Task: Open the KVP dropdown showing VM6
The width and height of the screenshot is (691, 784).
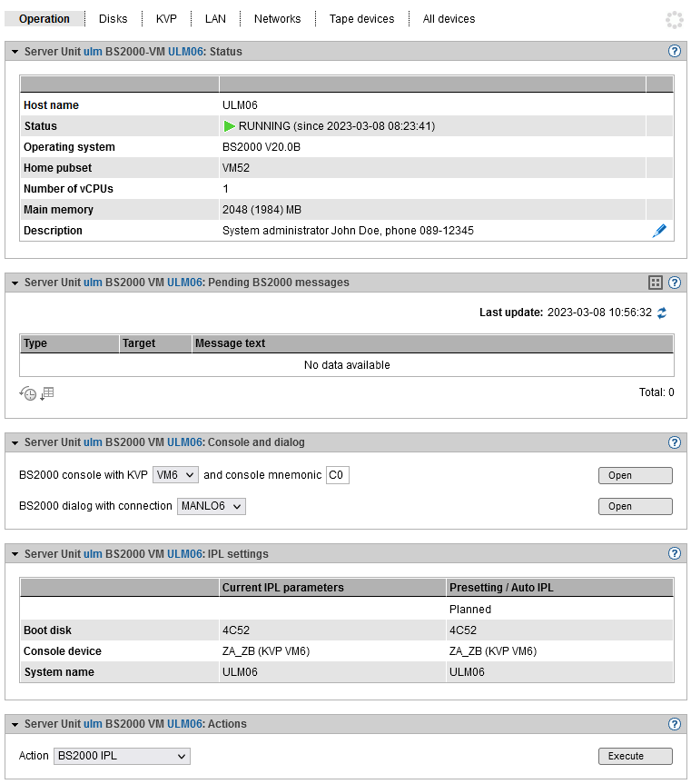Action: click(175, 475)
